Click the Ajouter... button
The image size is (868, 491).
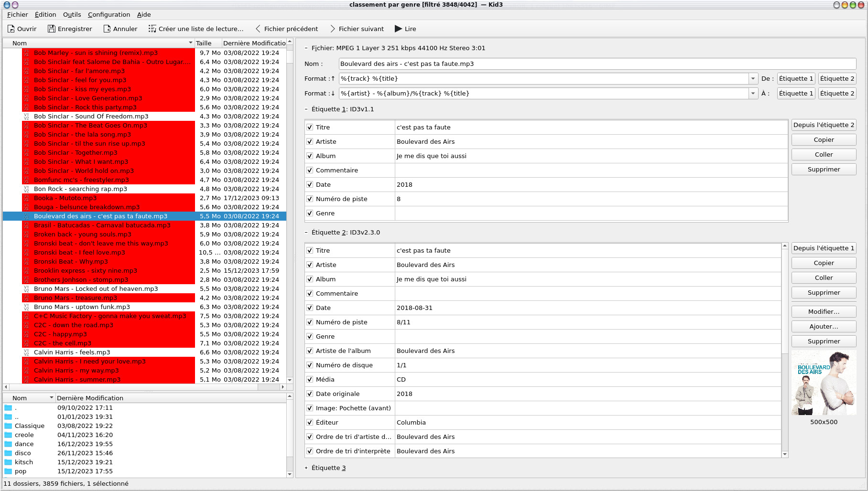824,327
